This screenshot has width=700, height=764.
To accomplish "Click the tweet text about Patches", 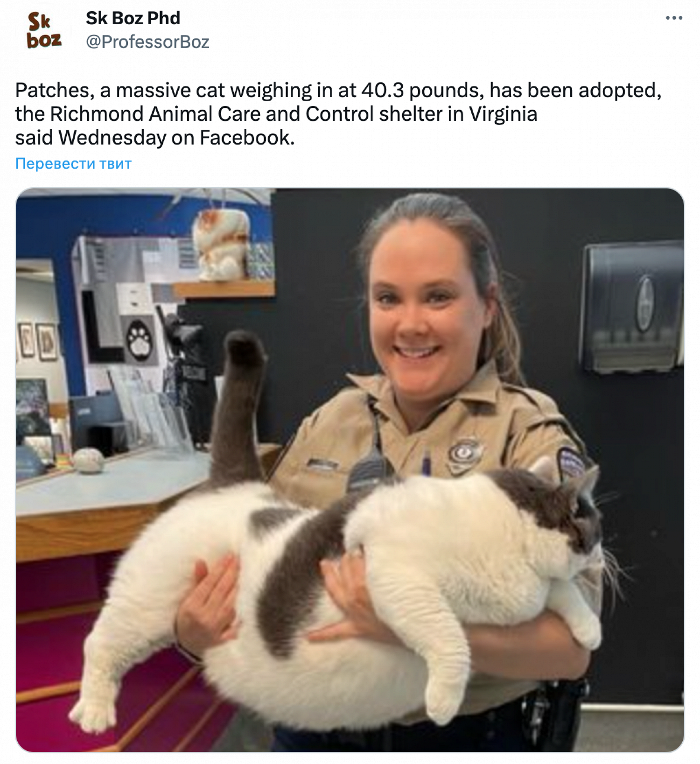I will coord(338,114).
